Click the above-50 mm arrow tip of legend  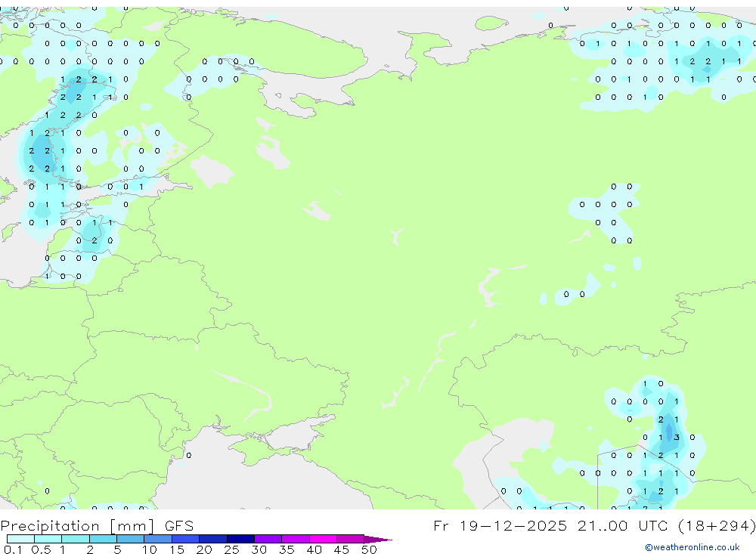coord(378,540)
